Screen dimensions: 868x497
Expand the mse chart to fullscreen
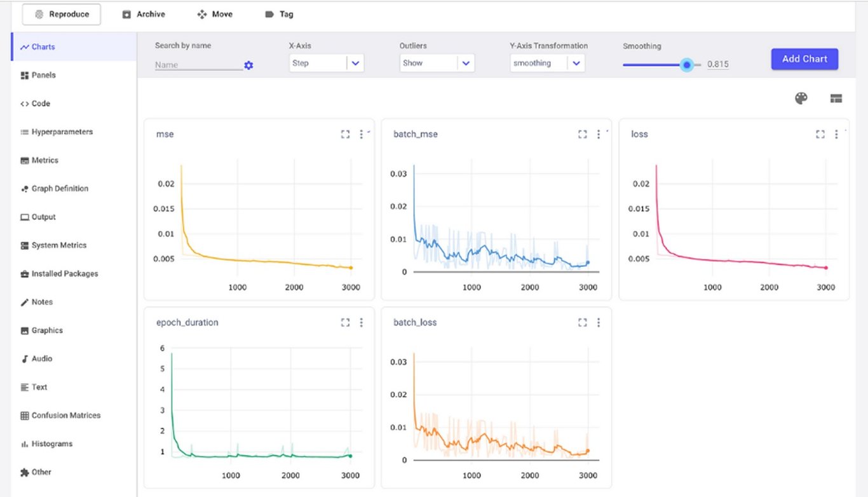coord(345,134)
